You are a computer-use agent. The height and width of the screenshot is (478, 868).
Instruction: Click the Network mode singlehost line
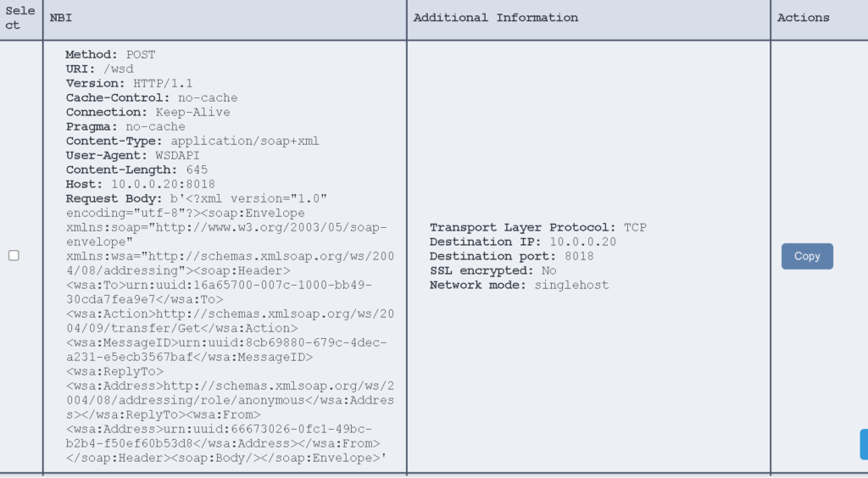tap(519, 285)
